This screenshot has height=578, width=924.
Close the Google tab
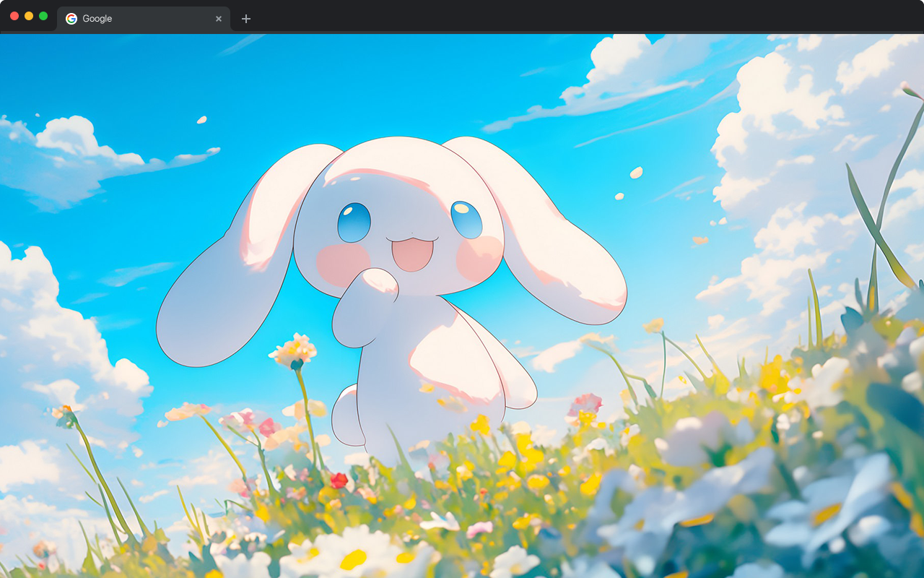219,19
